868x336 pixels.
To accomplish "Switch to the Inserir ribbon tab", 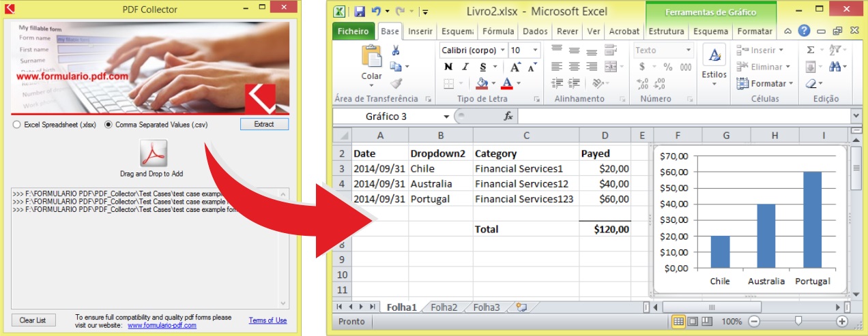I will tap(420, 31).
